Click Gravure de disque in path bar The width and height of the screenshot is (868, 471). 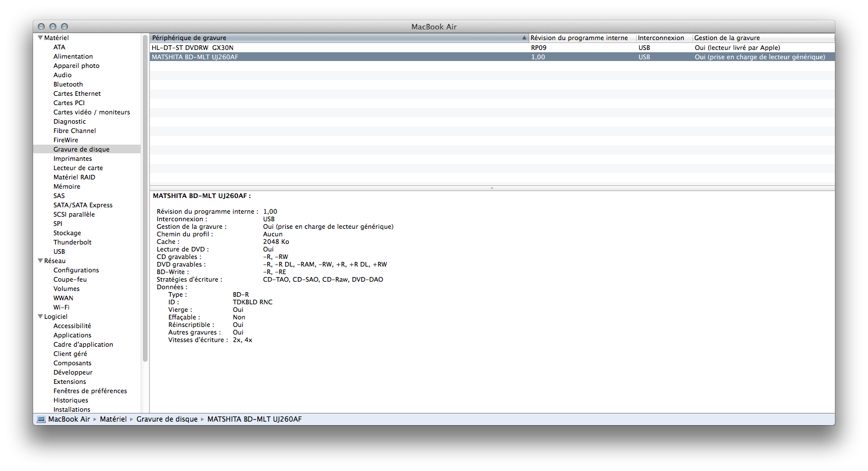(167, 419)
